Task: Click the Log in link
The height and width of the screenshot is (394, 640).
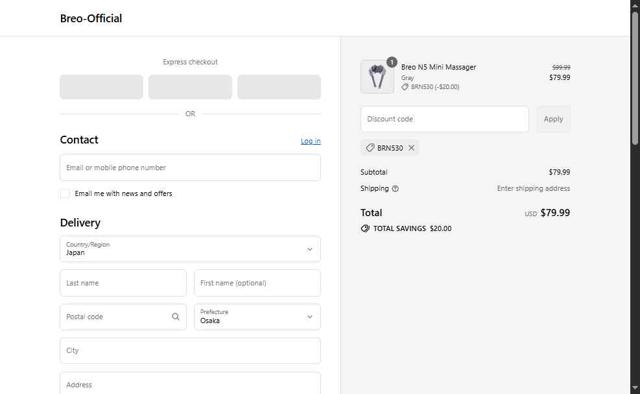Action: pyautogui.click(x=311, y=141)
